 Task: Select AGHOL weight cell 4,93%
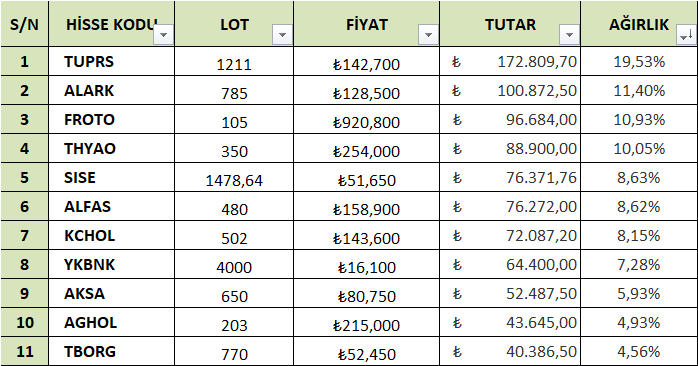click(639, 322)
